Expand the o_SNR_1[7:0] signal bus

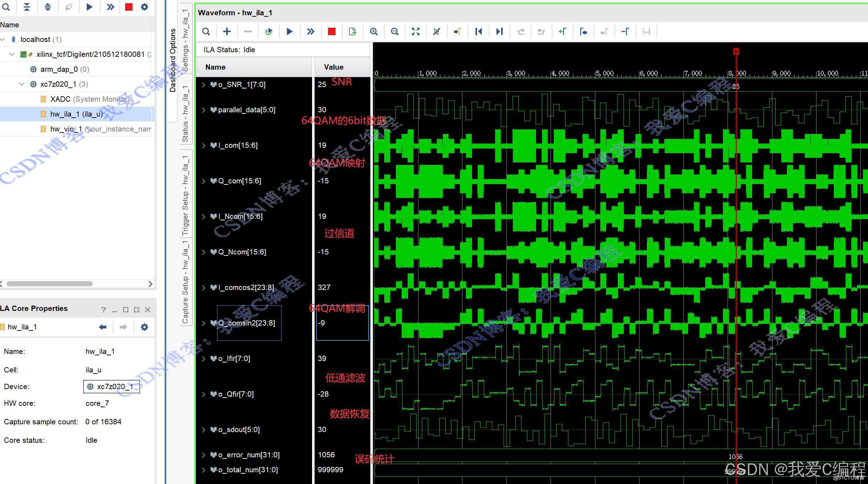point(203,85)
